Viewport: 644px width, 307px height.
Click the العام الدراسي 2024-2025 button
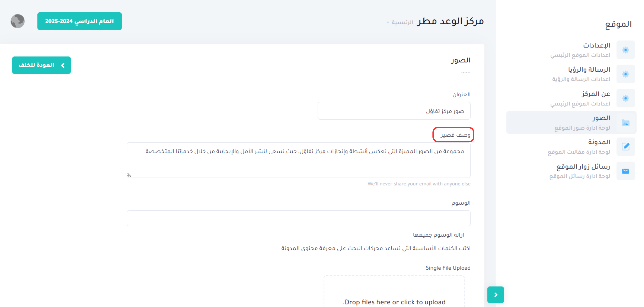click(x=79, y=21)
